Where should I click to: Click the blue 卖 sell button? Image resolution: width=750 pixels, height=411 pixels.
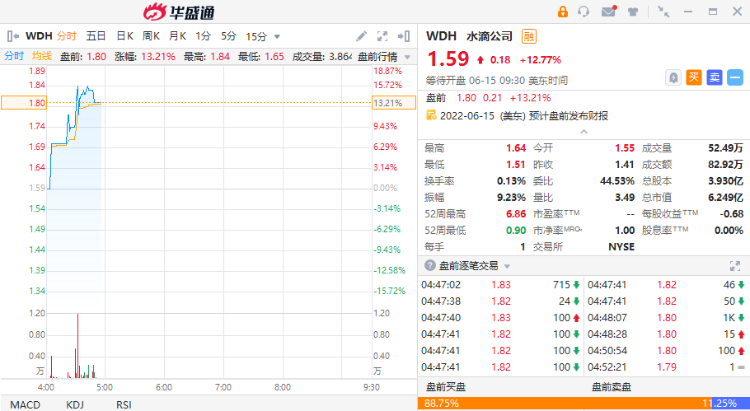click(714, 78)
